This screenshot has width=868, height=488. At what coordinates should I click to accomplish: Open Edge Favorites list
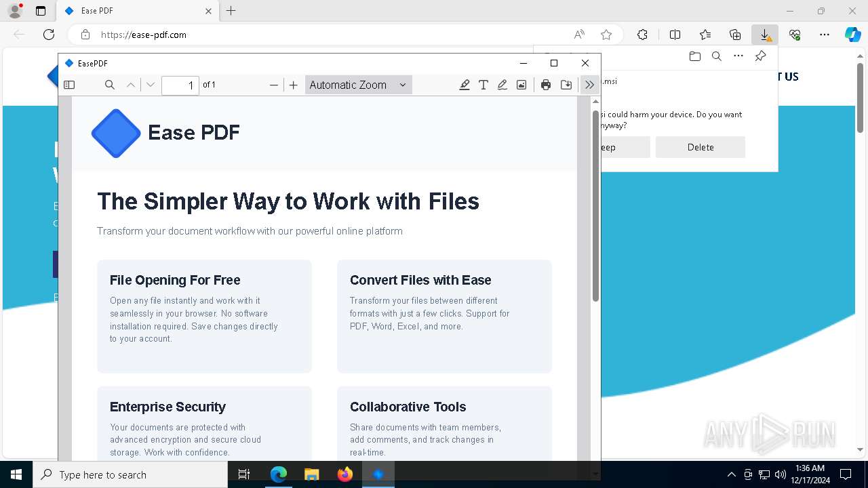[x=705, y=35]
